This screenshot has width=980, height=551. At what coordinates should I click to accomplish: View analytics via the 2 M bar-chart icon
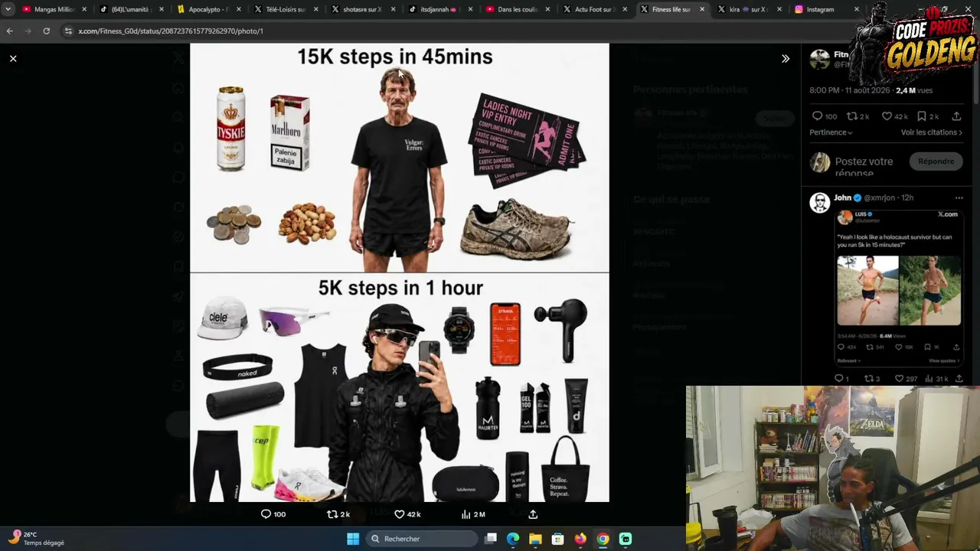point(465,514)
